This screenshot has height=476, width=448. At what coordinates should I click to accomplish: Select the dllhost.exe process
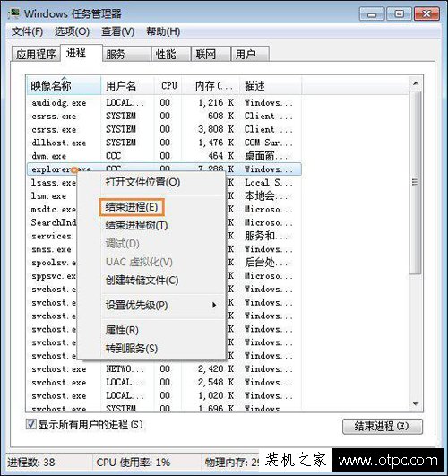[164, 143]
